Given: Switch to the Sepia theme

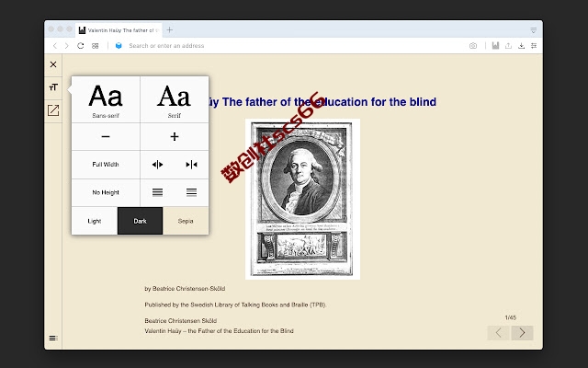Looking at the screenshot, I should click(186, 221).
